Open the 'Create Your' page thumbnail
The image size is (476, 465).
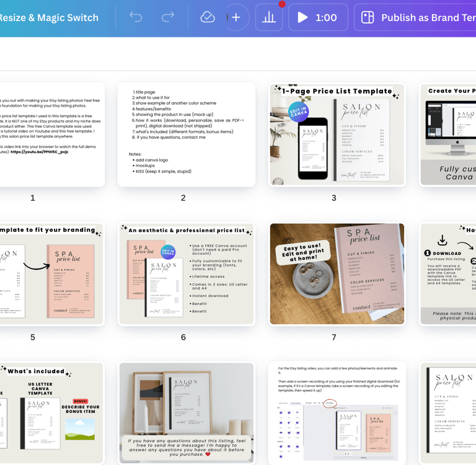point(447,135)
